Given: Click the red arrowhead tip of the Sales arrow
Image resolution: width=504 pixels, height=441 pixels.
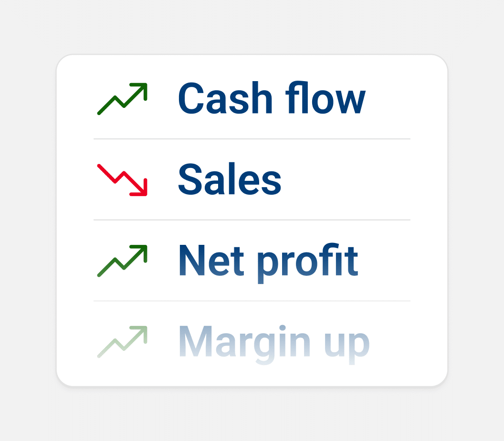Looking at the screenshot, I should tap(143, 192).
